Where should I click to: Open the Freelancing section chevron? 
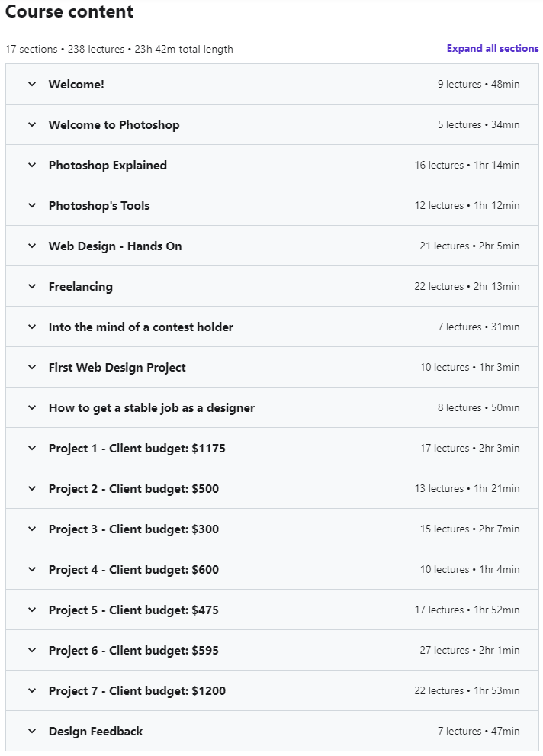point(32,287)
